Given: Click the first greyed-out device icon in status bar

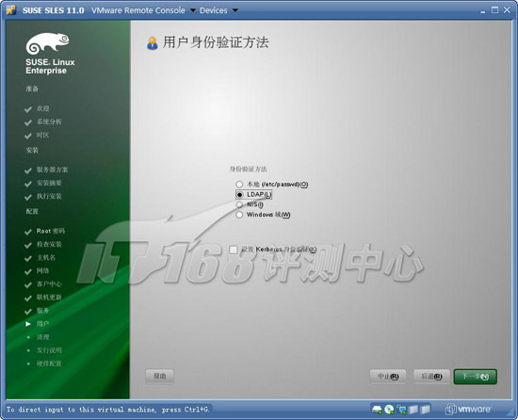Looking at the screenshot, I should [413, 410].
